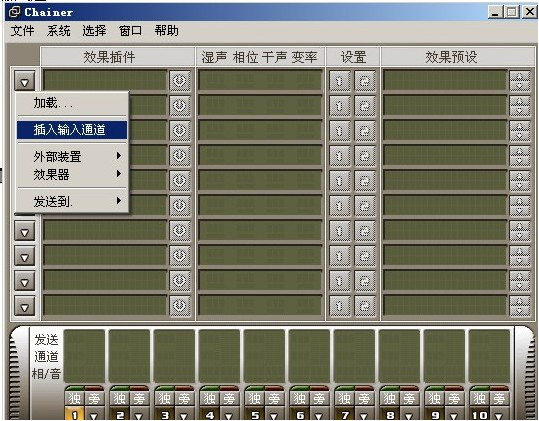Toggle 独 (solo) on channel 3

point(165,399)
